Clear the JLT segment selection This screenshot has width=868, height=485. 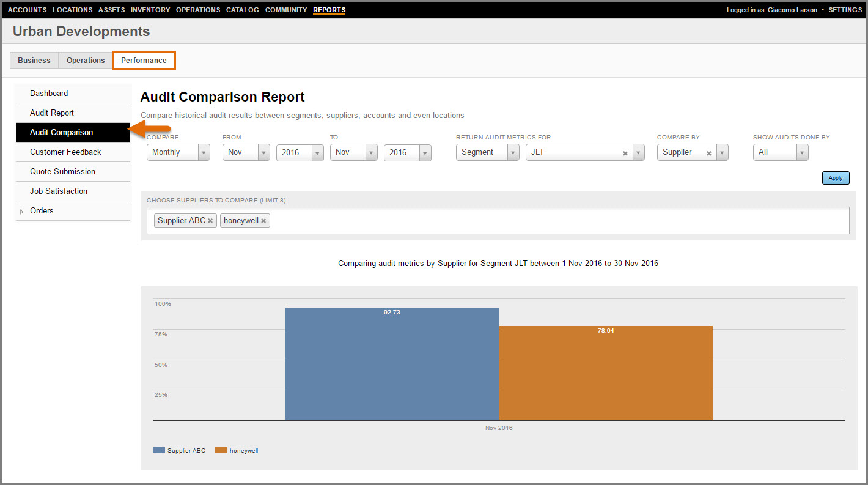click(625, 153)
